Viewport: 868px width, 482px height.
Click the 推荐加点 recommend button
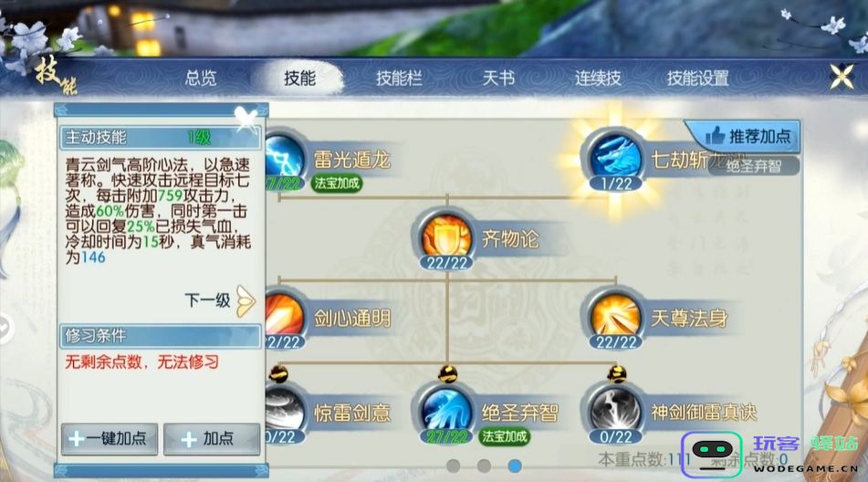pos(746,136)
